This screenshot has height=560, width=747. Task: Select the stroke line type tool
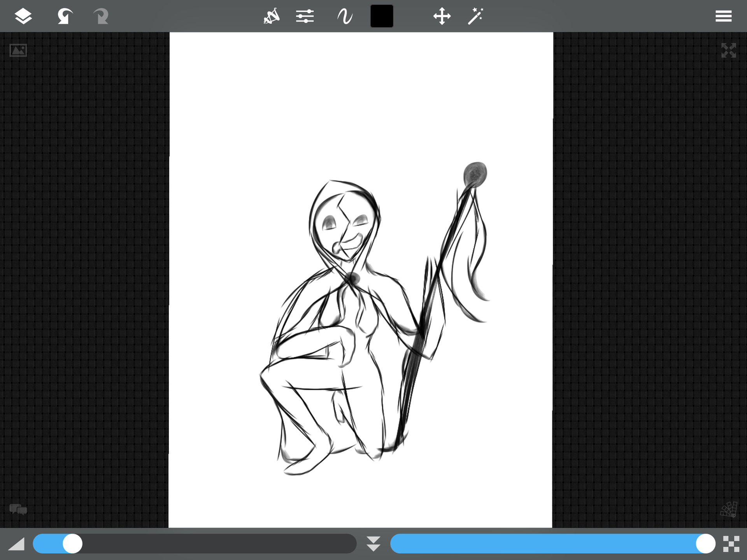(345, 16)
